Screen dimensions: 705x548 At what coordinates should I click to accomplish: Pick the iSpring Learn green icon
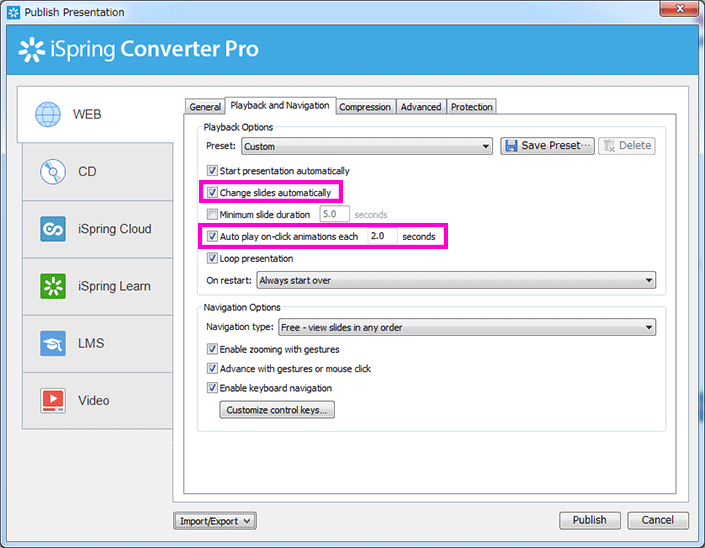pos(53,286)
